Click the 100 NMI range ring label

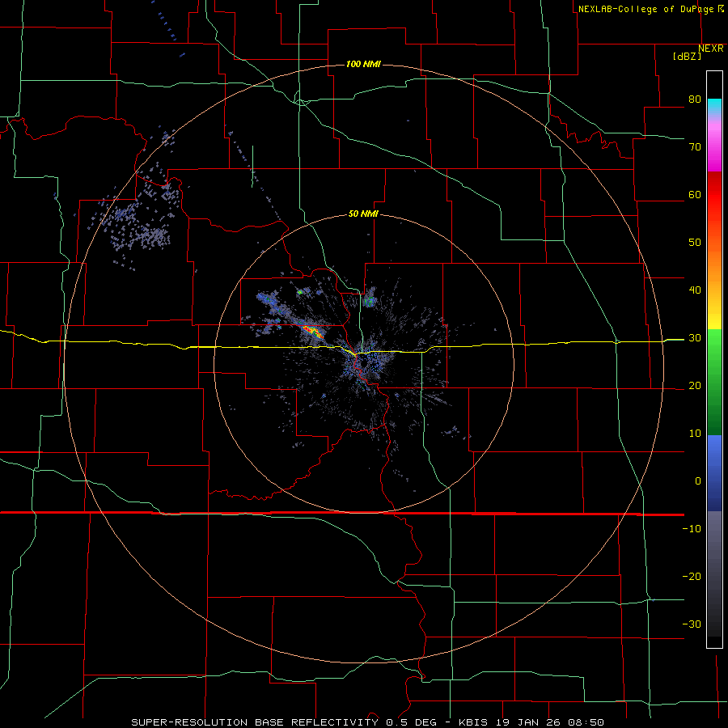363,64
